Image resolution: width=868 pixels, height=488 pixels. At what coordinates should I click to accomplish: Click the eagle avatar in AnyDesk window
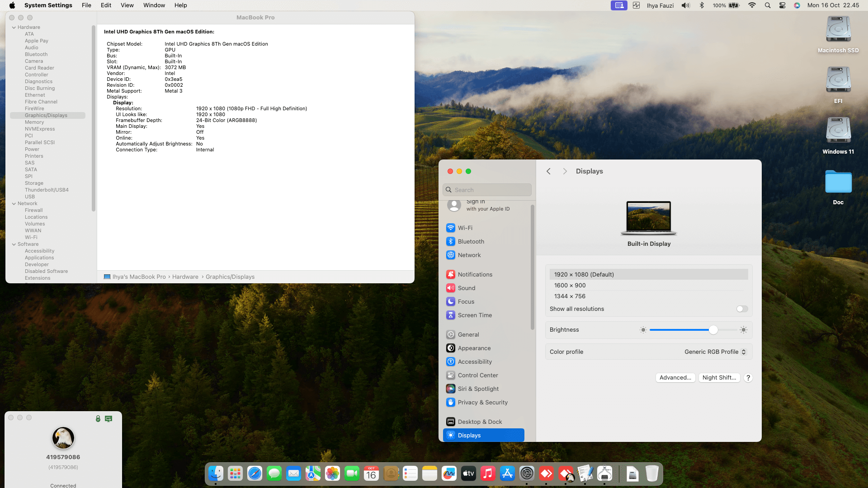click(63, 438)
